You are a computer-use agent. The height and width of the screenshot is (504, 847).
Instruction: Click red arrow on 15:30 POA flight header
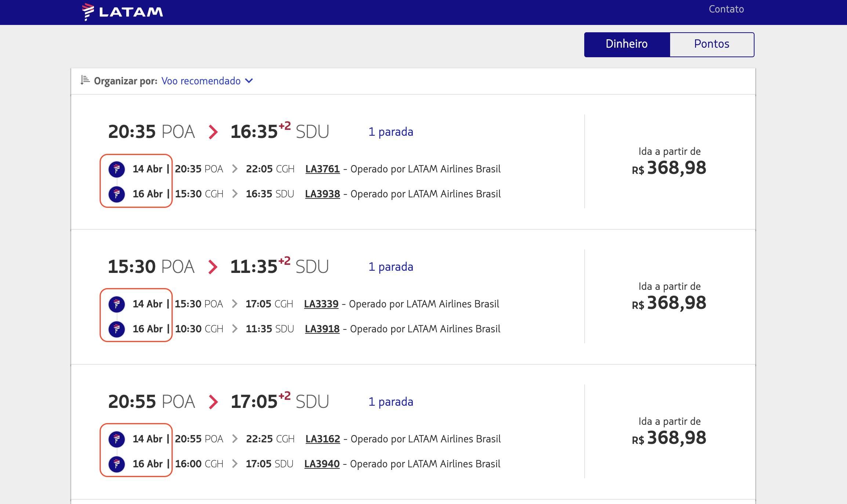(x=213, y=267)
